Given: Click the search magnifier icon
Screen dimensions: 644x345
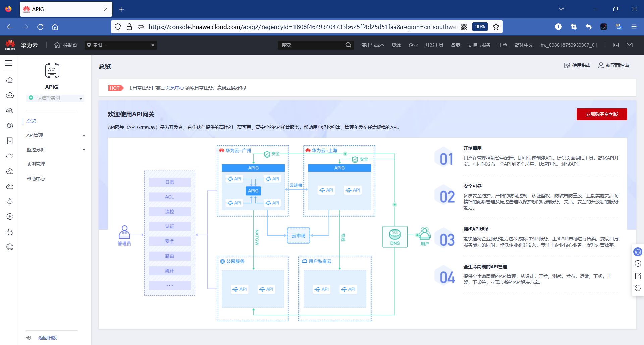Looking at the screenshot, I should tap(348, 45).
